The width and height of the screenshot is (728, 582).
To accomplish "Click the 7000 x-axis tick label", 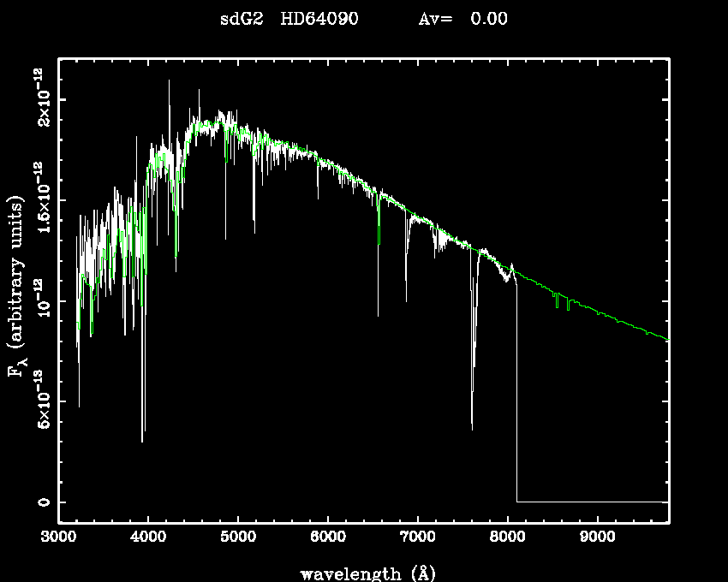I will tap(418, 538).
